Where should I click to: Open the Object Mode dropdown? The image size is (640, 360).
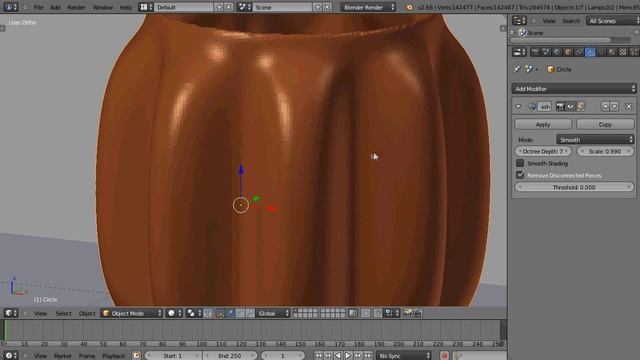(132, 313)
